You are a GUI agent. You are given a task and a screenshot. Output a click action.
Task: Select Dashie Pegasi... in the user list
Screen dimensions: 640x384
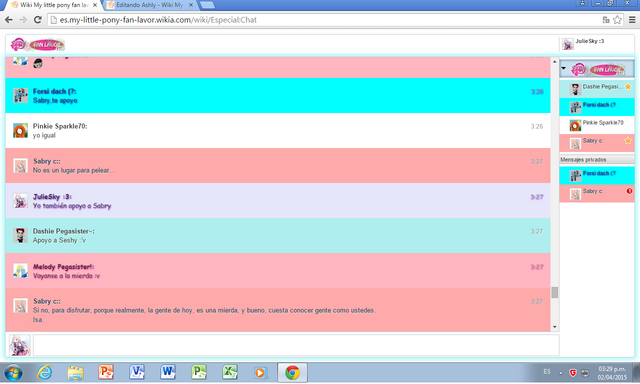coord(597,89)
